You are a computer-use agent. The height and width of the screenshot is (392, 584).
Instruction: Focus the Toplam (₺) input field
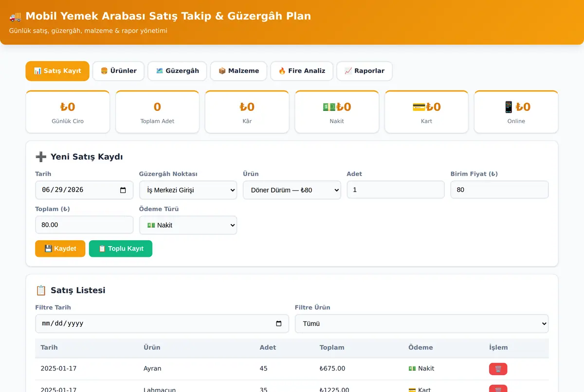pos(84,225)
